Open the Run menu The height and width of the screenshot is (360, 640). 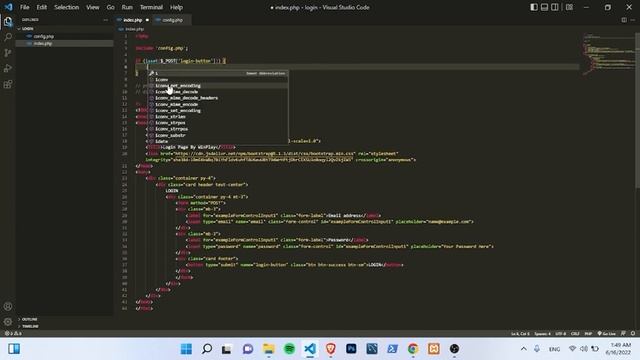[127, 7]
